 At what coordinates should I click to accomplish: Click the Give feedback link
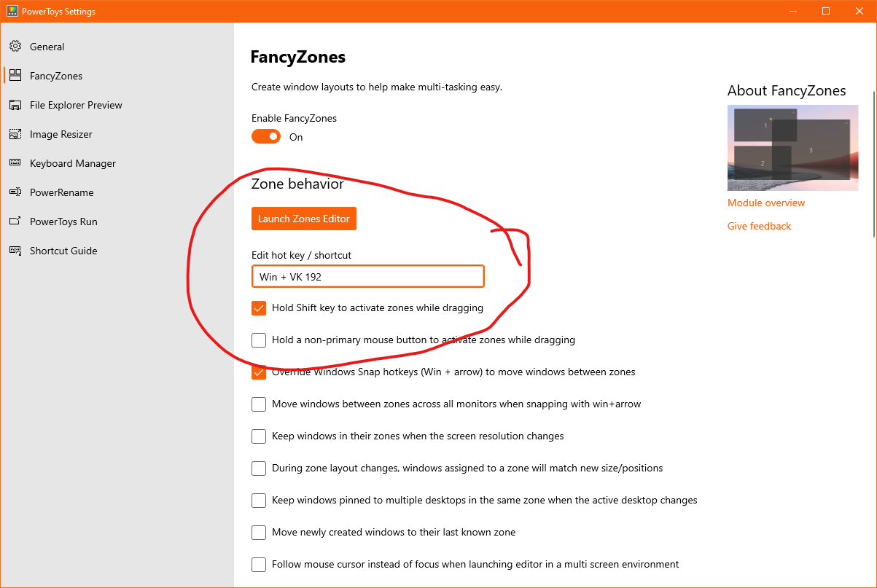click(759, 226)
